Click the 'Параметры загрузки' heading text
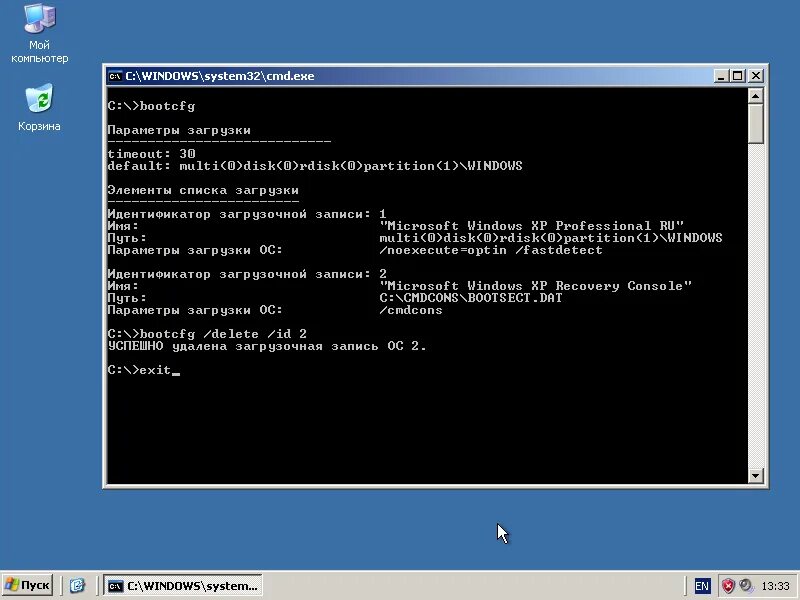Viewport: 800px width, 600px height. (x=179, y=130)
